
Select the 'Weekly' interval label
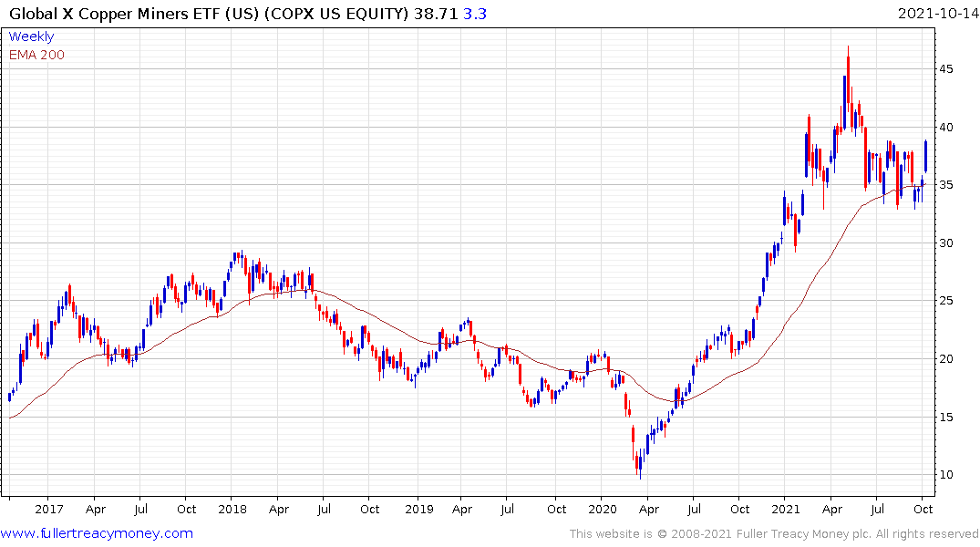31,36
